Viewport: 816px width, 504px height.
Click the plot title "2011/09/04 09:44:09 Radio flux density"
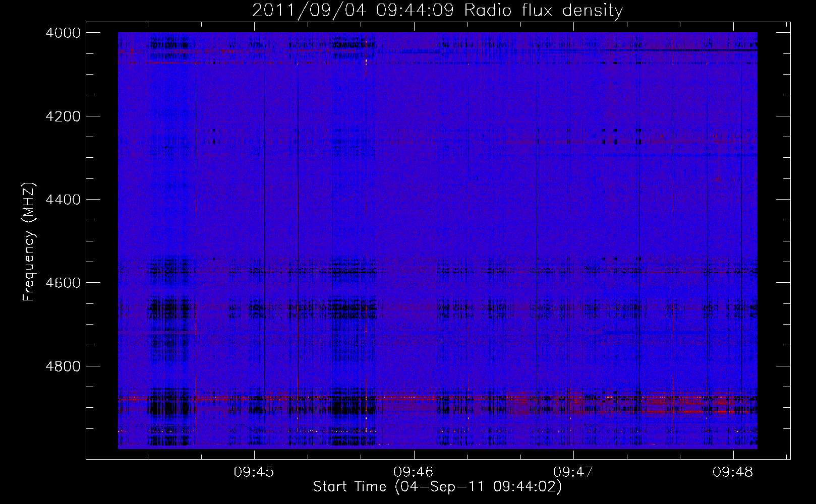(x=437, y=10)
